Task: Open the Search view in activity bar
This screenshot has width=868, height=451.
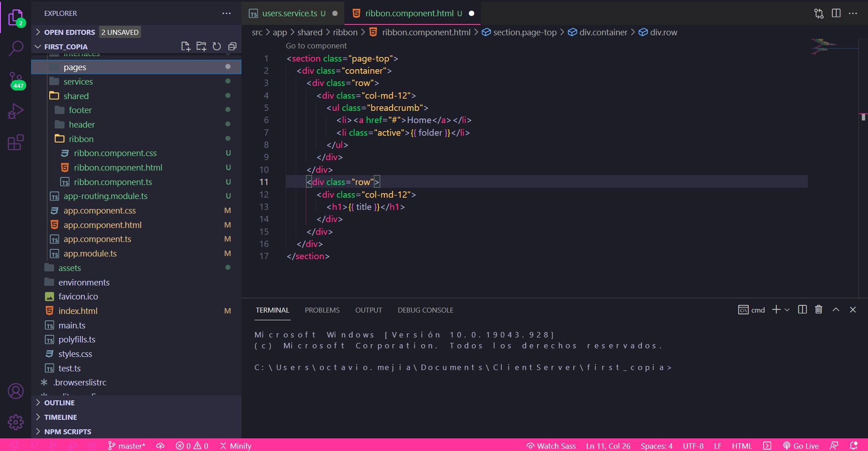Action: [x=16, y=48]
